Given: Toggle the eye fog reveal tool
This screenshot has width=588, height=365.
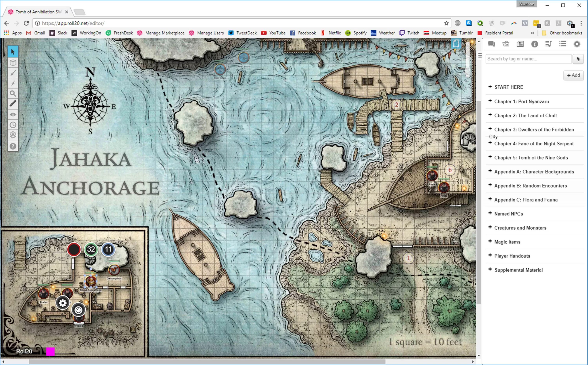Looking at the screenshot, I should click(13, 114).
